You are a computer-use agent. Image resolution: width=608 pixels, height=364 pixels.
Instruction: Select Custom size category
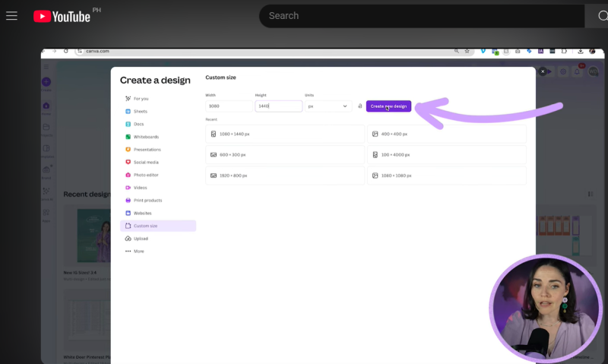(158, 226)
